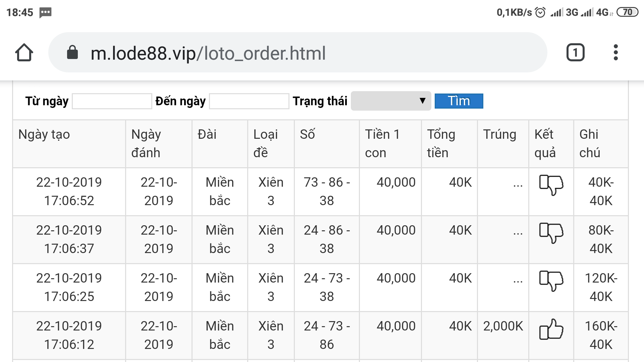Viewport: 644px width, 362px height.
Task: Click the Tổng tiền column header
Action: pyautogui.click(x=441, y=143)
